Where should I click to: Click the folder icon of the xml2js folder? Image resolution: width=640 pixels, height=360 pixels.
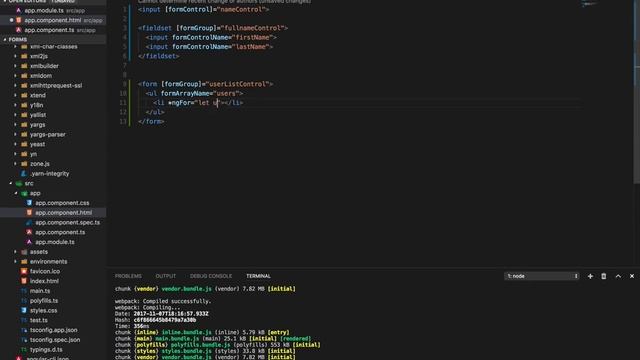(x=24, y=56)
